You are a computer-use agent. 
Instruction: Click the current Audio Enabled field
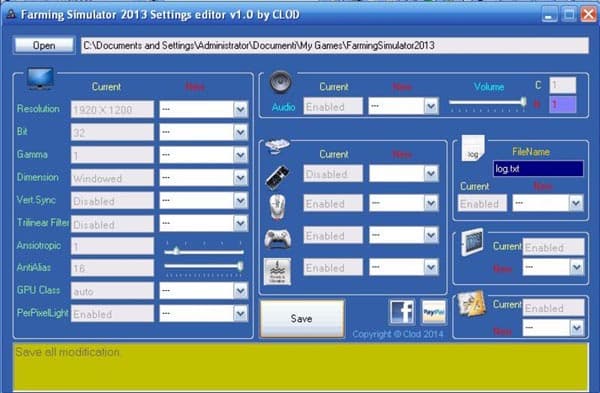333,106
